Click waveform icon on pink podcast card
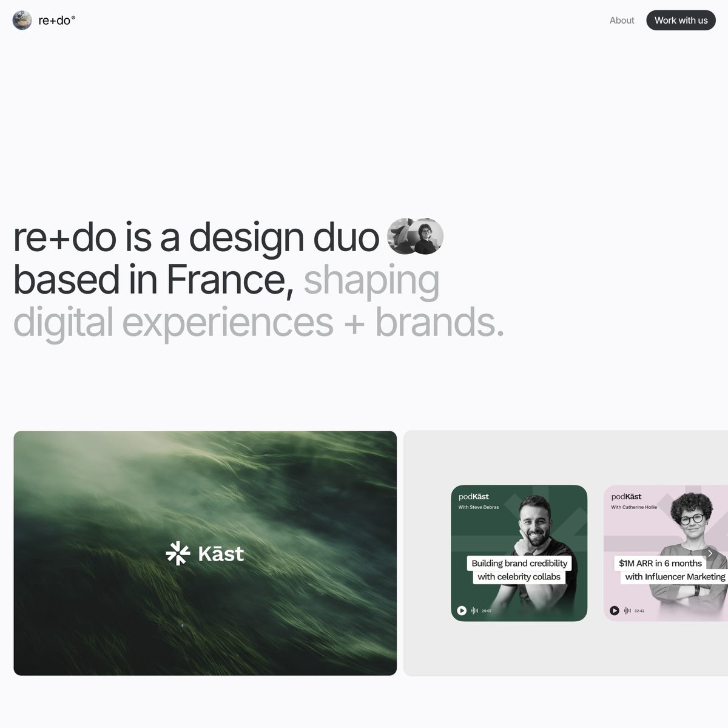The width and height of the screenshot is (728, 728). (627, 611)
